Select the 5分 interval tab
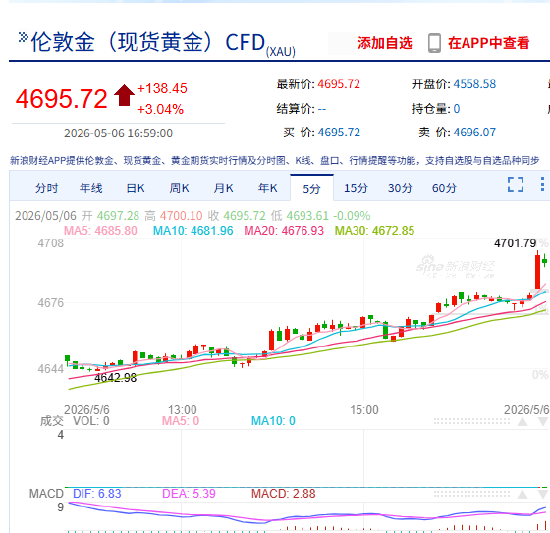This screenshot has width=550, height=533. click(312, 189)
